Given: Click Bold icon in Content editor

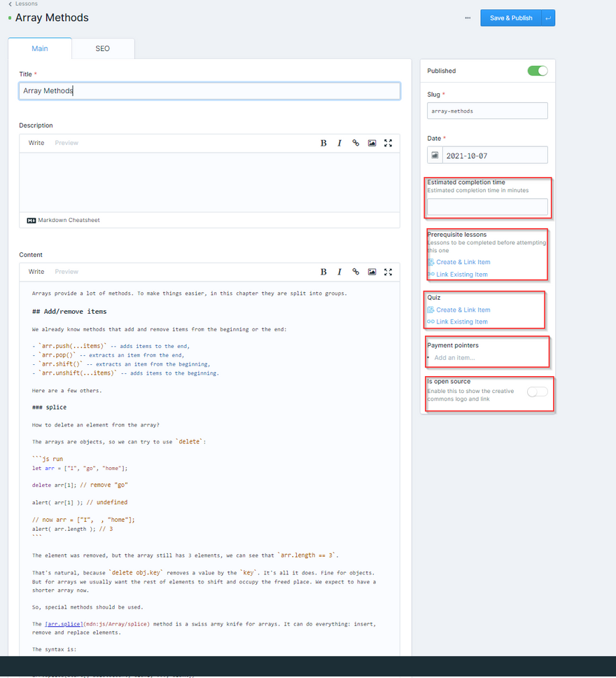Looking at the screenshot, I should point(323,272).
